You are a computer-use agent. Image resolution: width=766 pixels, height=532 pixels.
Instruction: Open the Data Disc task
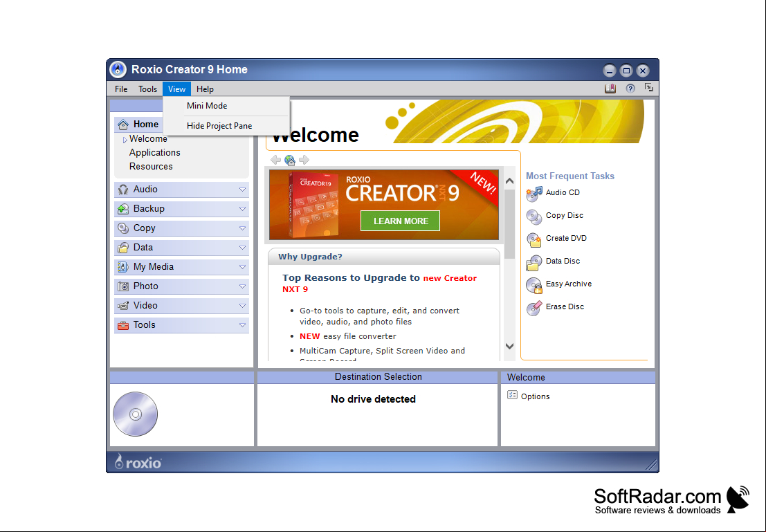pyautogui.click(x=563, y=261)
